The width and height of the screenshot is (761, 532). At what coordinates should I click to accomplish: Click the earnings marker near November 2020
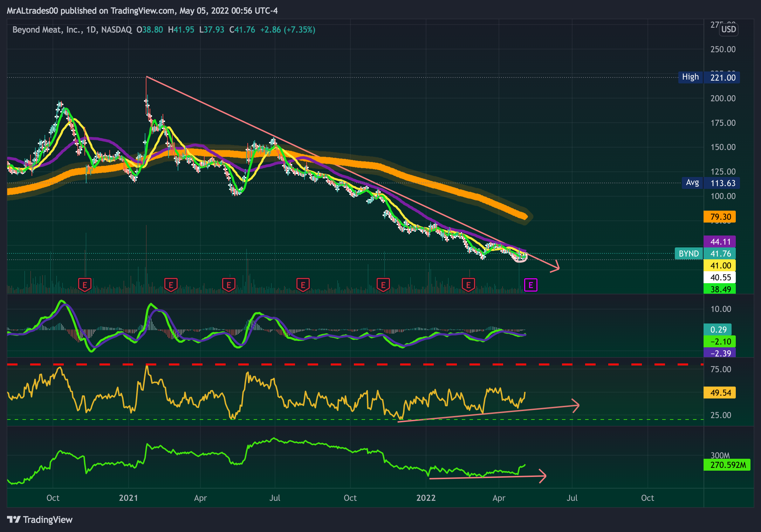[x=85, y=285]
